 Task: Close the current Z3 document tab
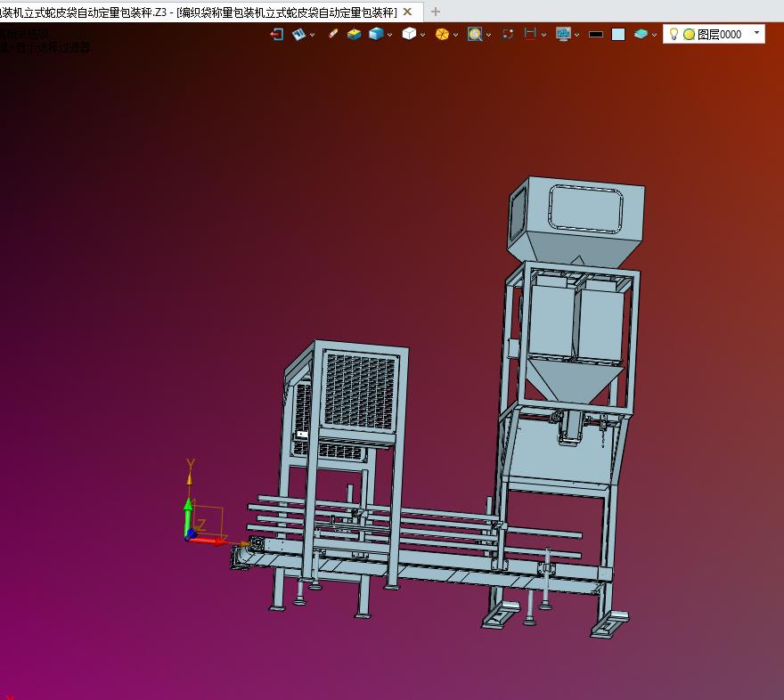(x=408, y=12)
